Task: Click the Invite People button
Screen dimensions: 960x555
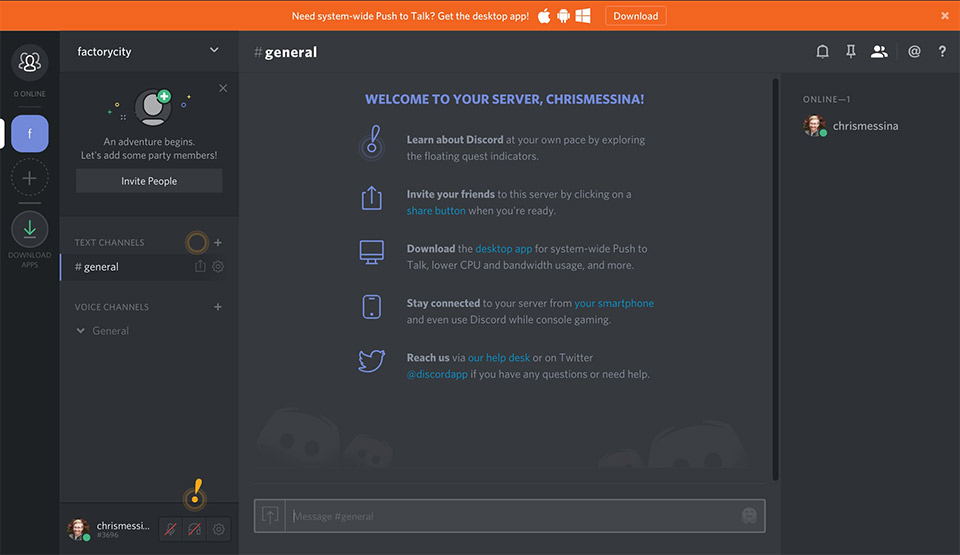Action: pos(149,181)
